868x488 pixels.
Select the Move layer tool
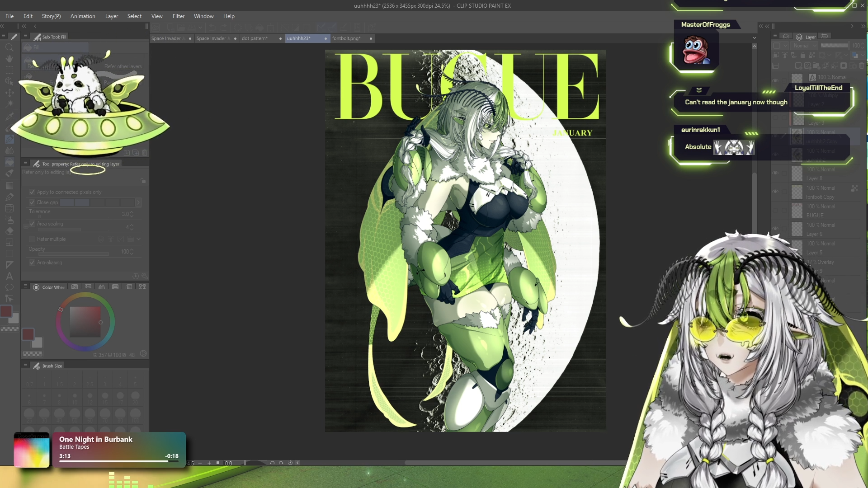click(x=9, y=93)
